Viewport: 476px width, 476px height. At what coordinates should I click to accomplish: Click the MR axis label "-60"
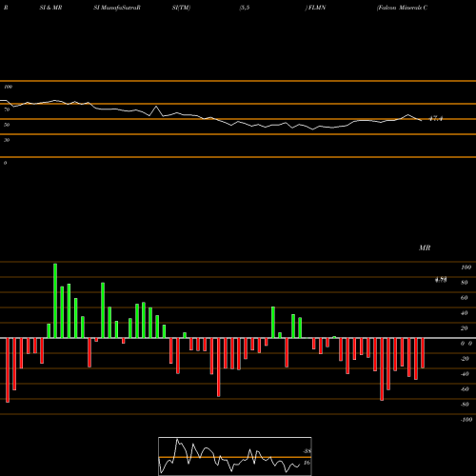pyautogui.click(x=465, y=389)
